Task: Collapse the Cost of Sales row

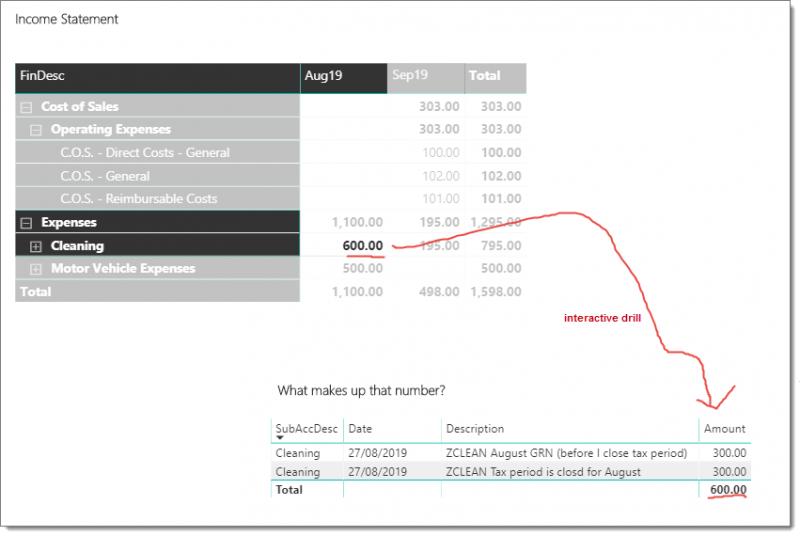Action: click(x=26, y=106)
